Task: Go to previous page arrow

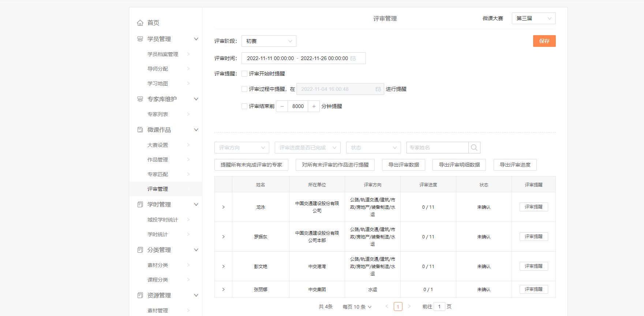Action: click(387, 306)
